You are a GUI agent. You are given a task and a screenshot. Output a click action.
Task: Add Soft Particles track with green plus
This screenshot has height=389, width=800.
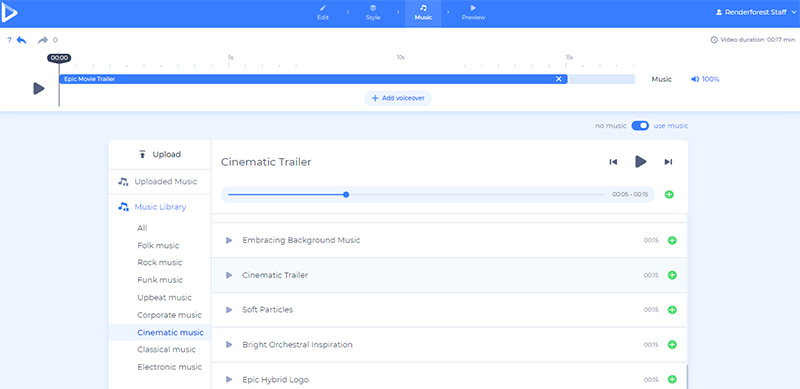click(672, 310)
